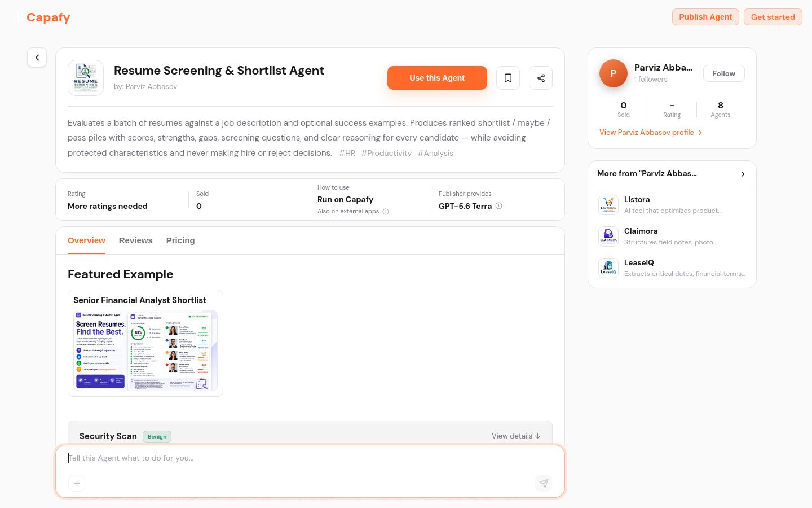Click Senior Financial Analyst Shortlist title
The image size is (812, 508).
(x=140, y=300)
